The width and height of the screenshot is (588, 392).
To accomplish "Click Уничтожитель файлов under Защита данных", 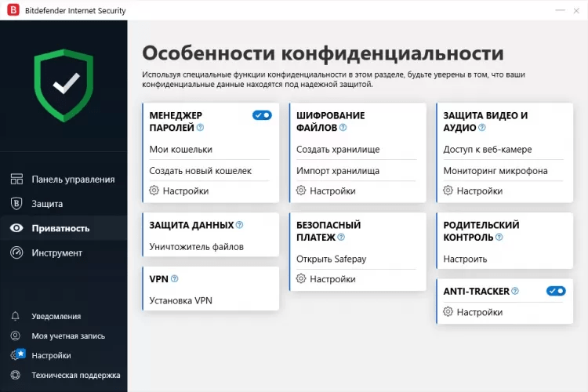I will tap(196, 246).
